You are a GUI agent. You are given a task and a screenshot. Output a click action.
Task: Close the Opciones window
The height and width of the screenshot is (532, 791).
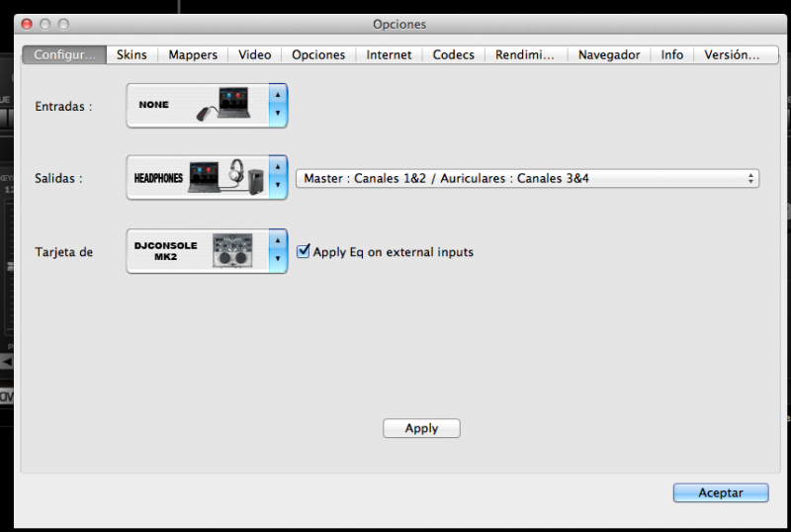pyautogui.click(x=27, y=25)
